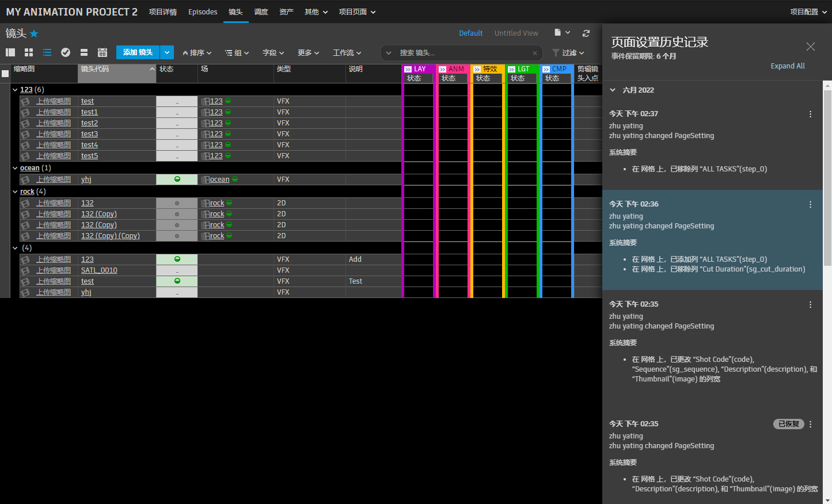
Task: Open the calendar schedule view
Action: click(102, 52)
